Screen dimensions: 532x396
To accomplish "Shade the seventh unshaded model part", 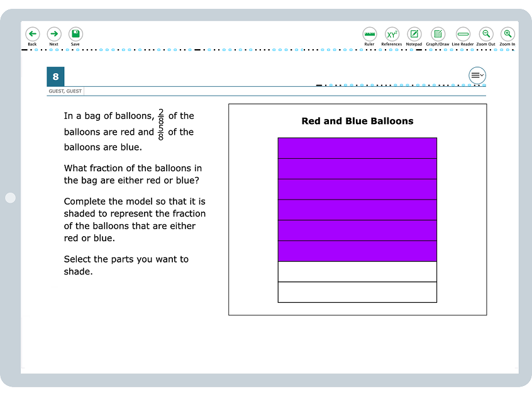I will [357, 272].
